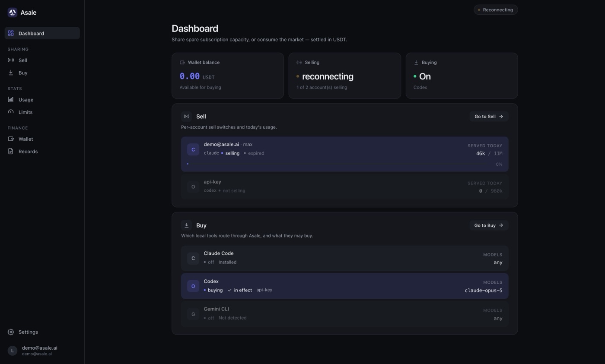Click the O avatar for api-key account
The image size is (605, 364).
coord(193,187)
